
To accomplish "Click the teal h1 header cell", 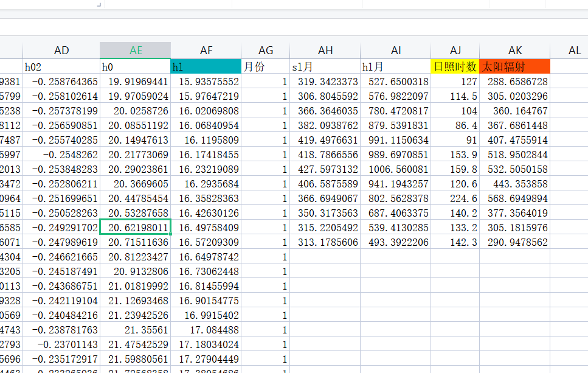I will point(206,66).
